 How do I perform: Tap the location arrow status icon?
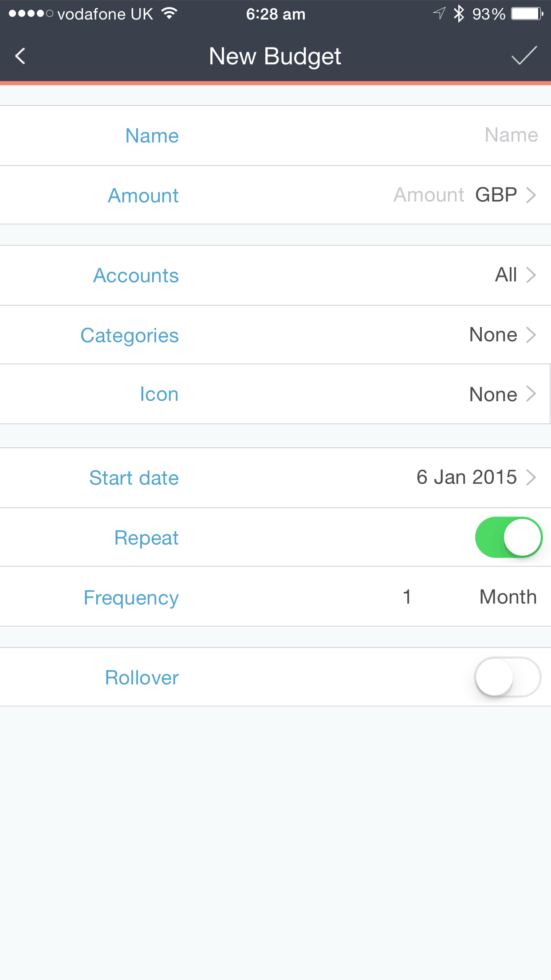439,14
